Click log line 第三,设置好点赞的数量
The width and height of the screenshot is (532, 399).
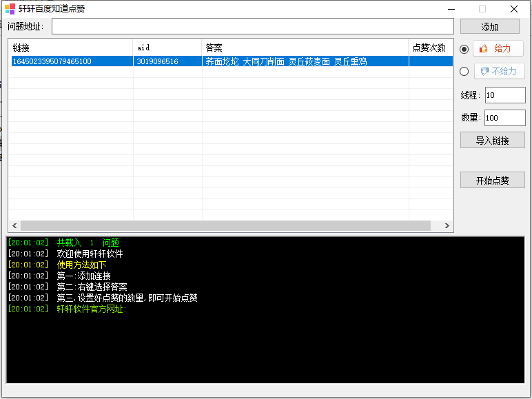[x=103, y=298]
